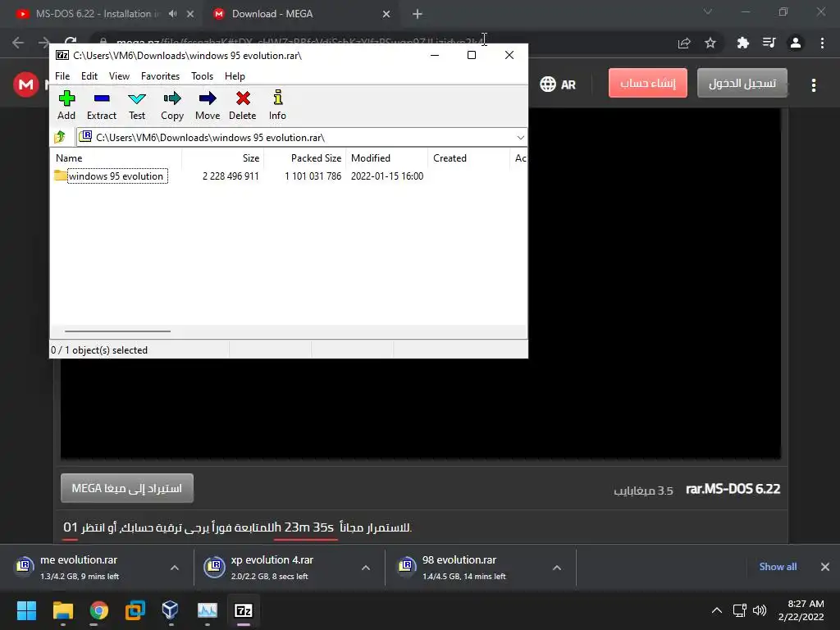The height and width of the screenshot is (630, 840).
Task: Show hidden system tray icons
Action: [x=717, y=610]
